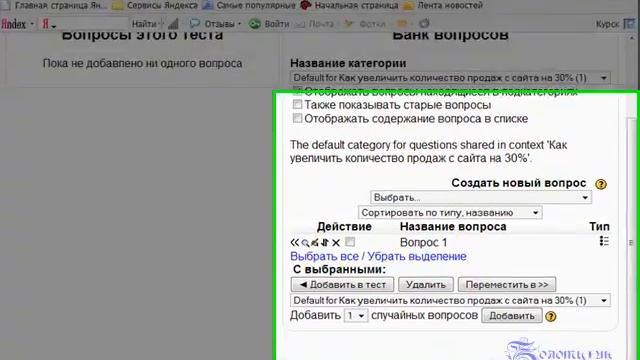The height and width of the screenshot is (360, 640).
Task: Click the Yandex bar Войти icon
Action: (x=255, y=24)
